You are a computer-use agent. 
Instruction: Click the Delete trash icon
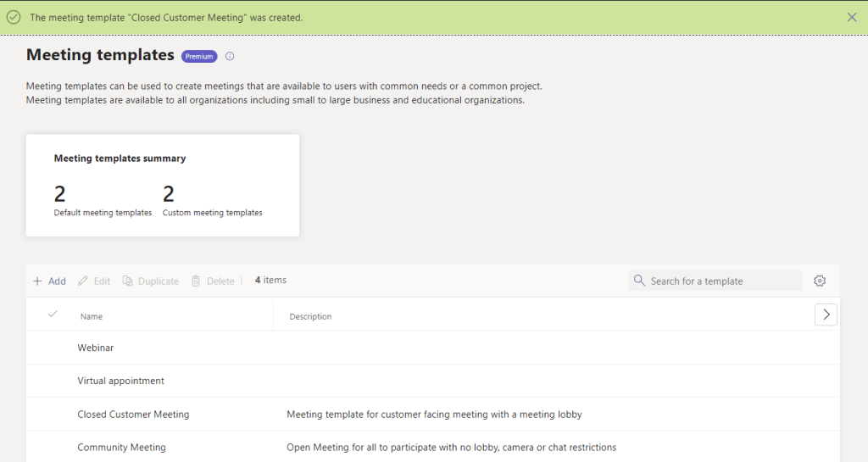196,281
